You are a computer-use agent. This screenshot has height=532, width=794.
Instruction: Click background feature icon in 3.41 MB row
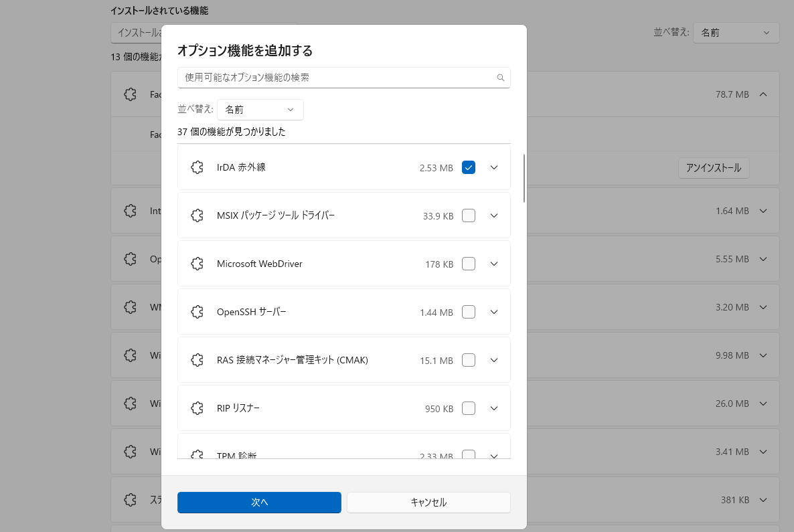(130, 452)
